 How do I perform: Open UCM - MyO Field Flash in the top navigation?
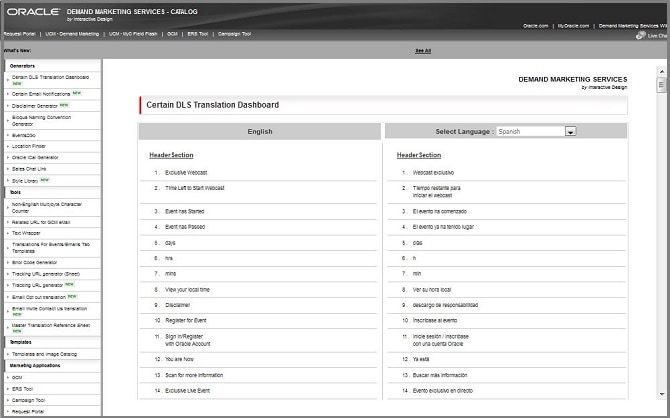[133, 34]
